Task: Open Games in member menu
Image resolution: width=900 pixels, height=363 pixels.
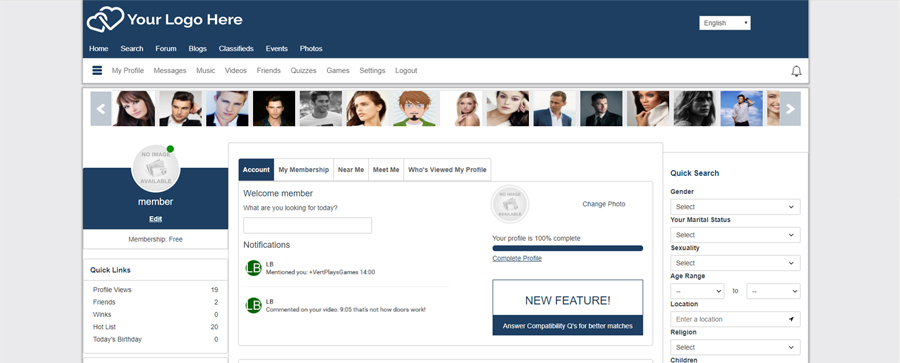Action: (338, 71)
